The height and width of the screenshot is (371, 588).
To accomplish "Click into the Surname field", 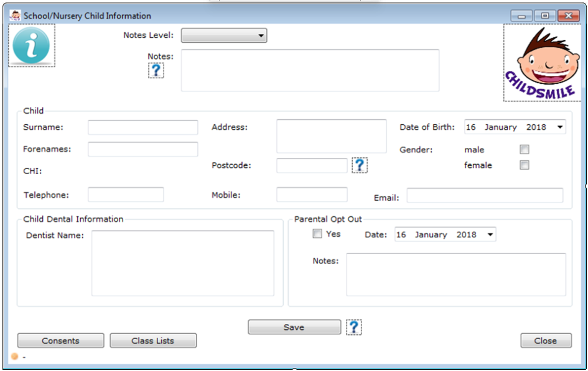I will coord(142,127).
